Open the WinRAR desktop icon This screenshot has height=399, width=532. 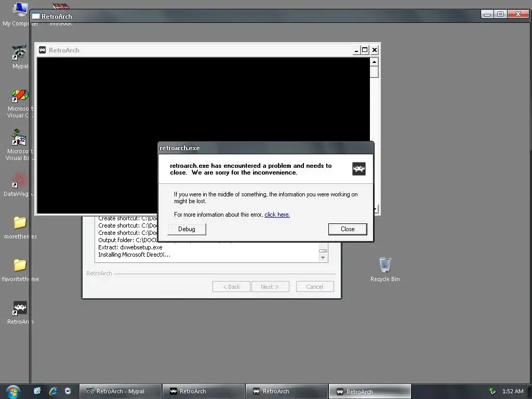tap(60, 14)
